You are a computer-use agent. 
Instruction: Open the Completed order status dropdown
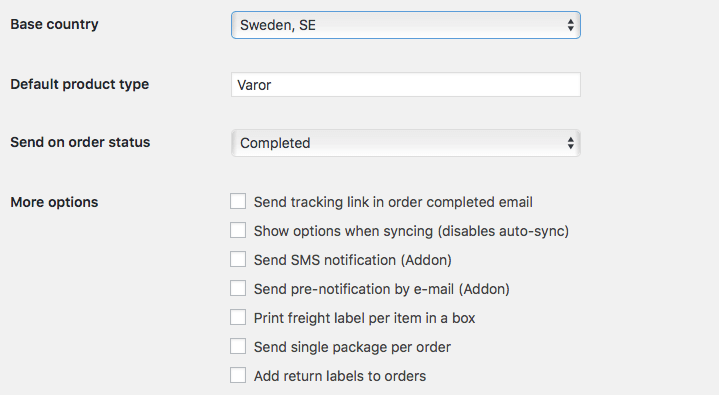(x=406, y=143)
